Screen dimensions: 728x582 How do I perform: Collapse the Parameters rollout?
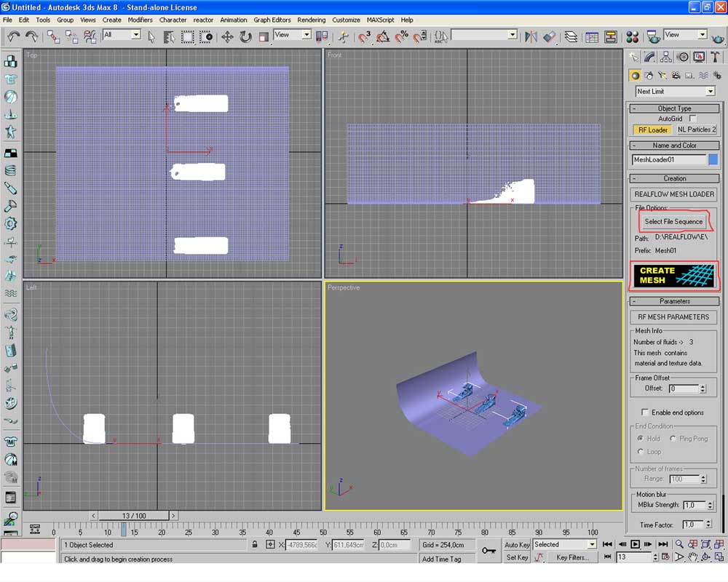pyautogui.click(x=674, y=301)
